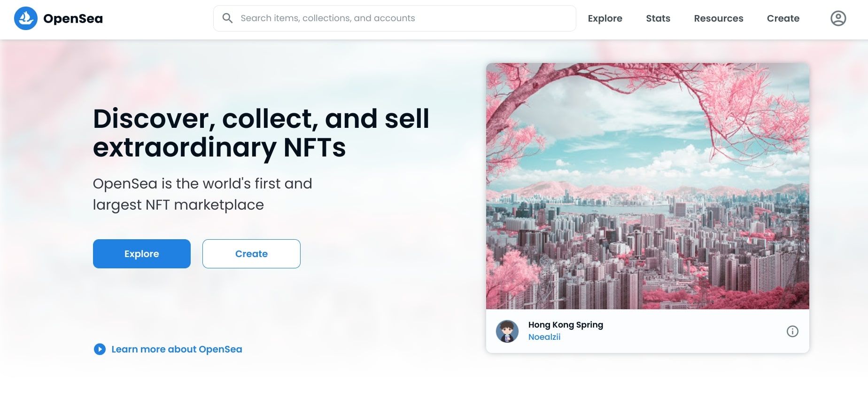
Task: Open the info icon on featured NFT card
Action: [792, 331]
